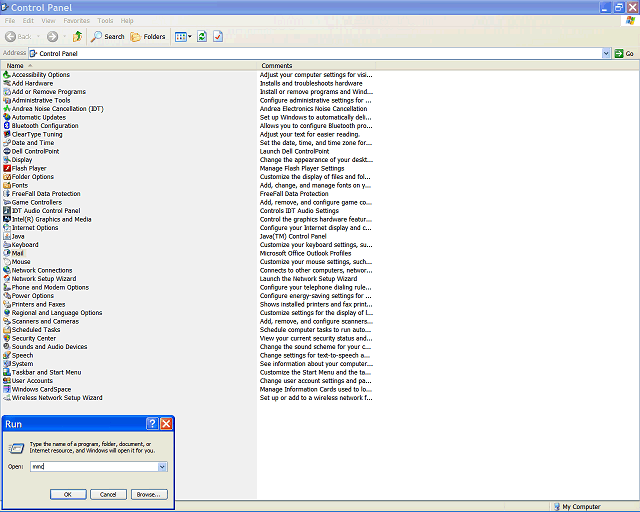Select the Power Options icon
Image resolution: width=640 pixels, height=512 pixels.
(7, 296)
